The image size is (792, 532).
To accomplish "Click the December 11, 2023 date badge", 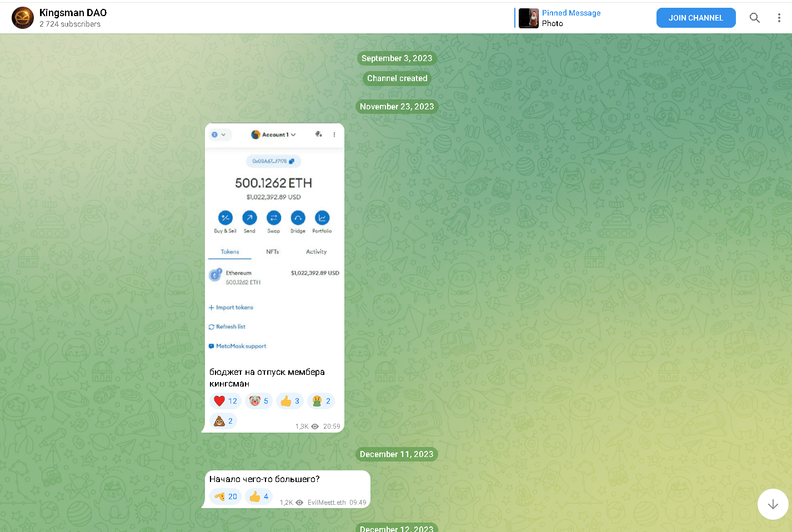I will [x=397, y=454].
